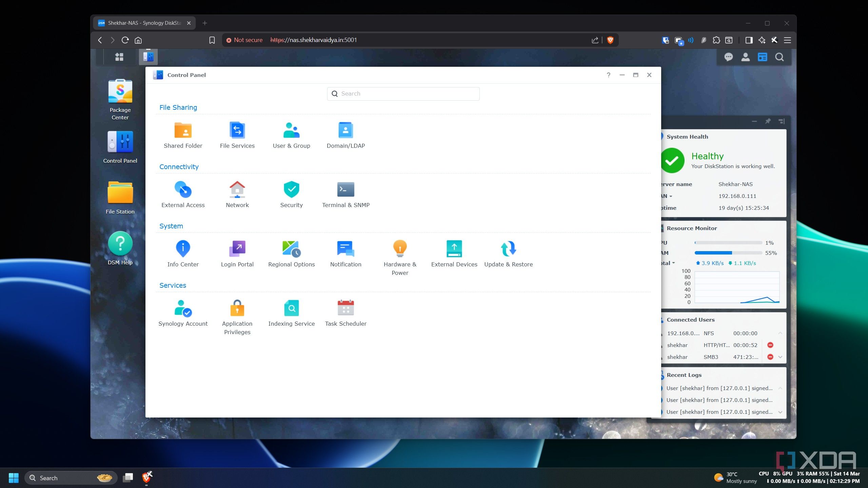Disconnect shekhar SMB3 connected user
The height and width of the screenshot is (488, 868).
[770, 357]
